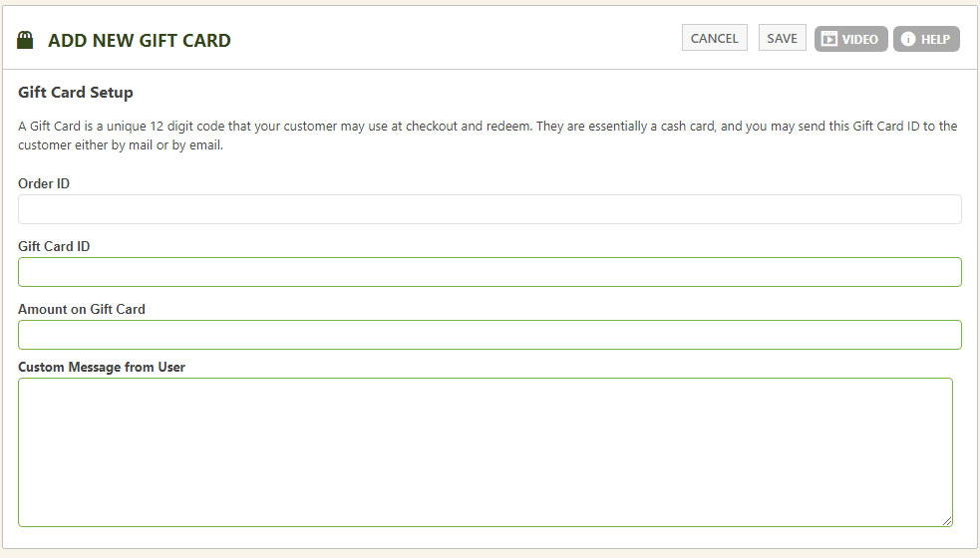The width and height of the screenshot is (980, 558).
Task: Click the Gift Card Setup heading
Action: point(76,93)
